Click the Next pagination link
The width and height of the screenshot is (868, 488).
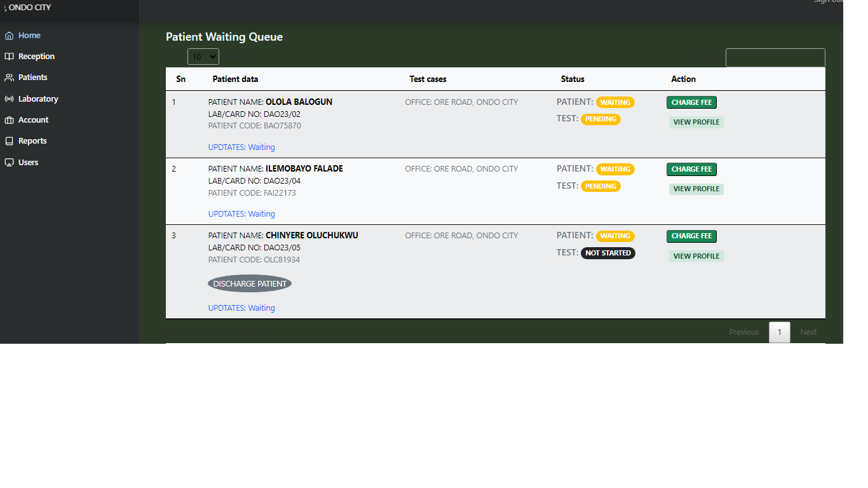pos(808,332)
